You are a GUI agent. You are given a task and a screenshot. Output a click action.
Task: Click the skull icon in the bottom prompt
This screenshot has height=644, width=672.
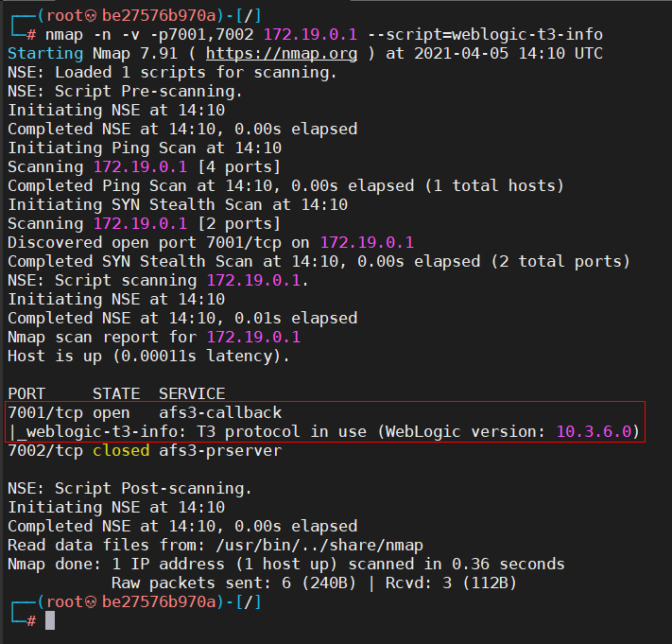[93, 601]
